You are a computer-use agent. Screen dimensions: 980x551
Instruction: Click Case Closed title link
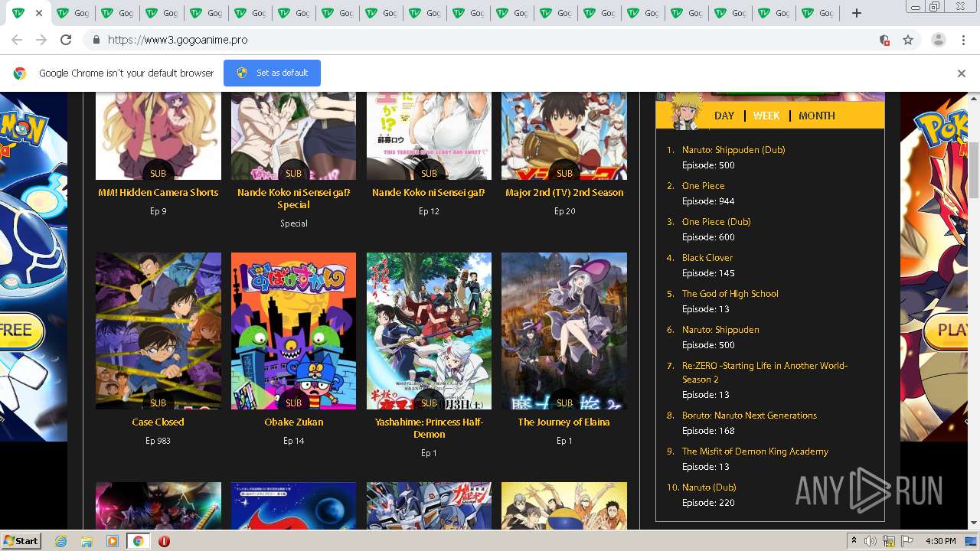click(x=158, y=422)
